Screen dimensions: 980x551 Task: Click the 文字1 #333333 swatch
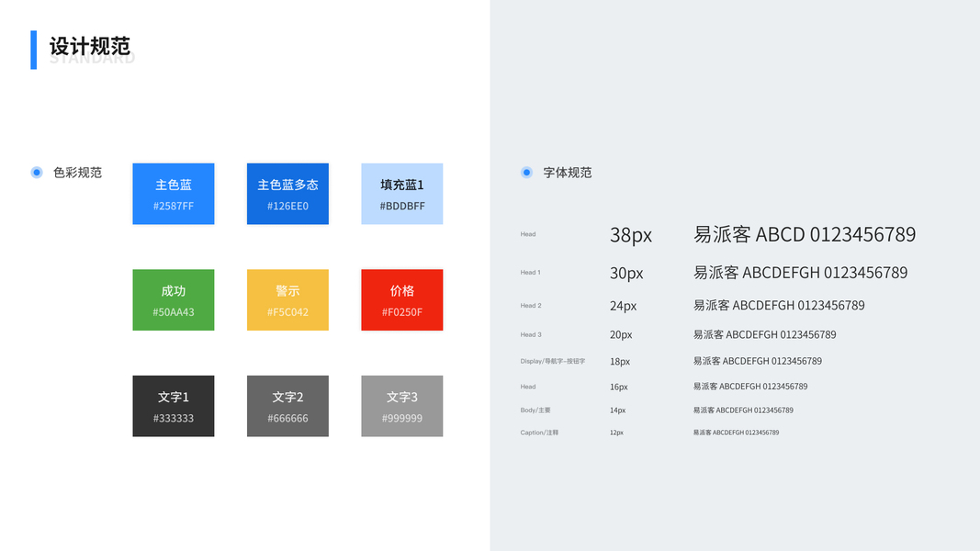[173, 406]
